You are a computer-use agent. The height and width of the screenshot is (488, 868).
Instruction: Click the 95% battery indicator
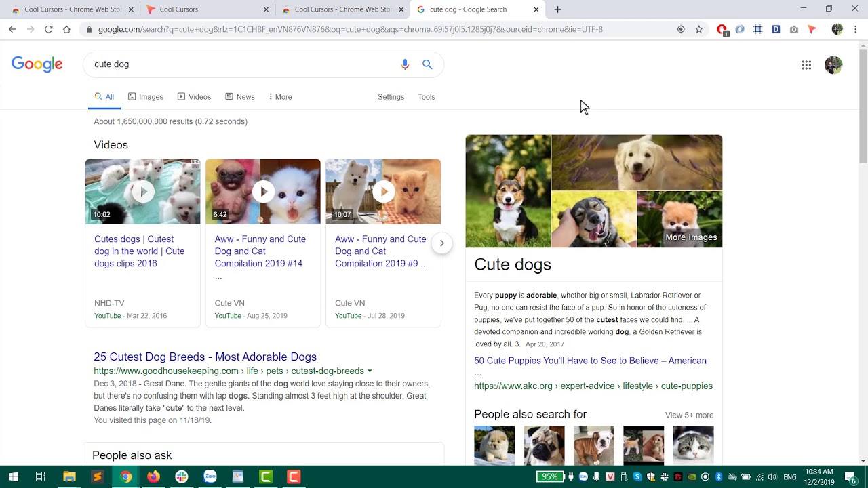pyautogui.click(x=550, y=476)
